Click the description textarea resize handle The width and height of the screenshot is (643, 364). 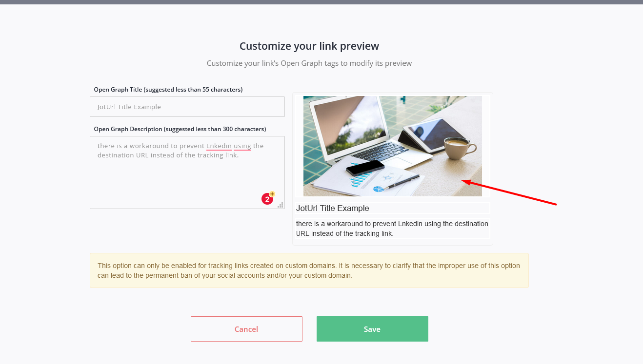point(281,205)
